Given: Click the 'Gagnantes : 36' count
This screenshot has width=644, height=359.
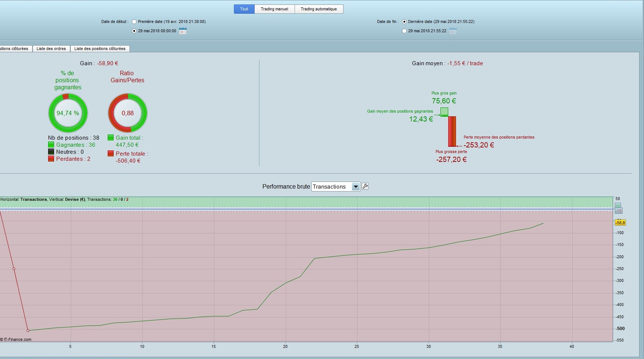Looking at the screenshot, I should point(76,145).
